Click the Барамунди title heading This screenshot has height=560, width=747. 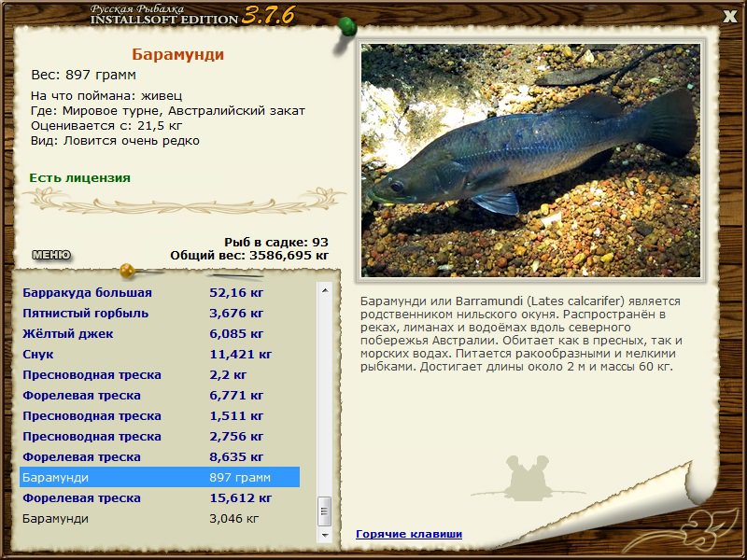[x=177, y=54]
